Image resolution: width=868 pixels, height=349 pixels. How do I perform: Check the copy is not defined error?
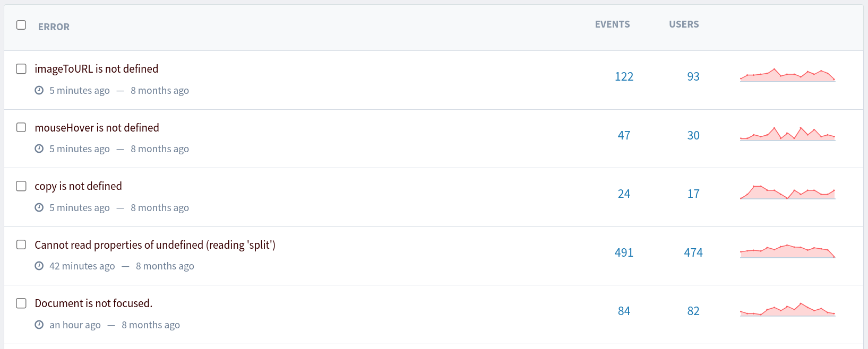[21, 186]
